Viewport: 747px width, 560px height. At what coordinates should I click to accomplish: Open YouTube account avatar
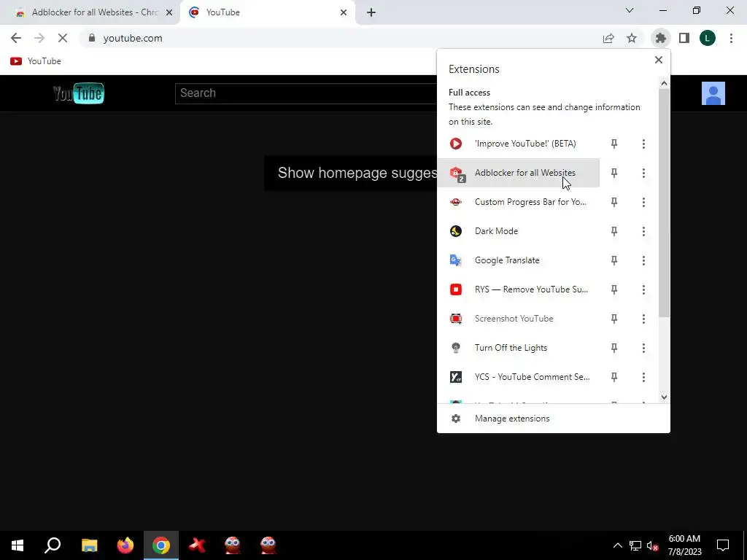point(713,93)
